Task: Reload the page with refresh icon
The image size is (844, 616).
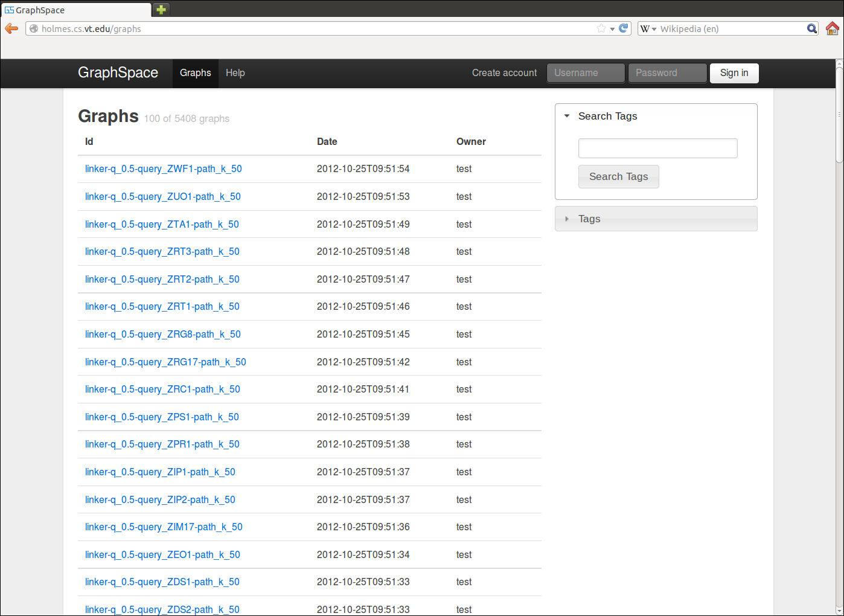Action: (x=624, y=28)
